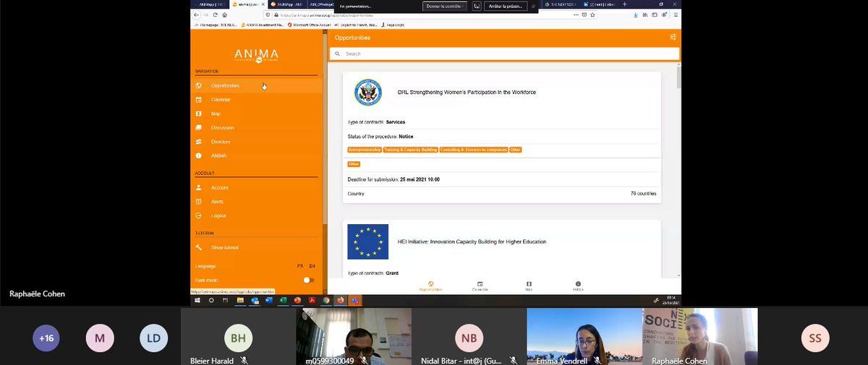Start the Show tutorial option
868x365 pixels.
(x=225, y=247)
